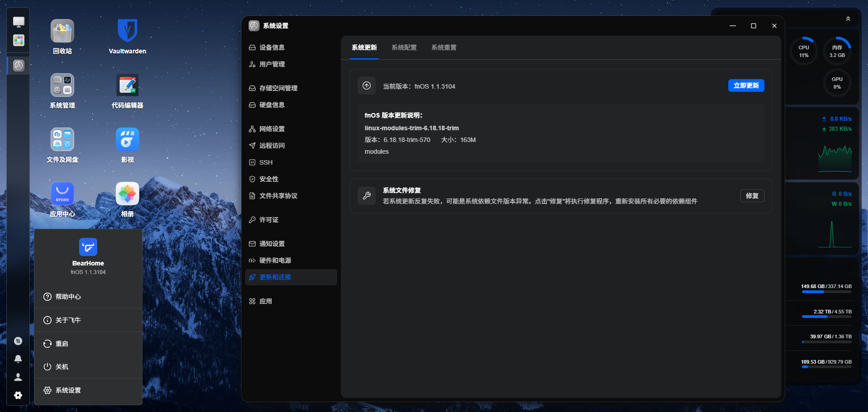Click the network traffic graph in the monitor widget
The image size is (868, 412).
tap(835, 159)
